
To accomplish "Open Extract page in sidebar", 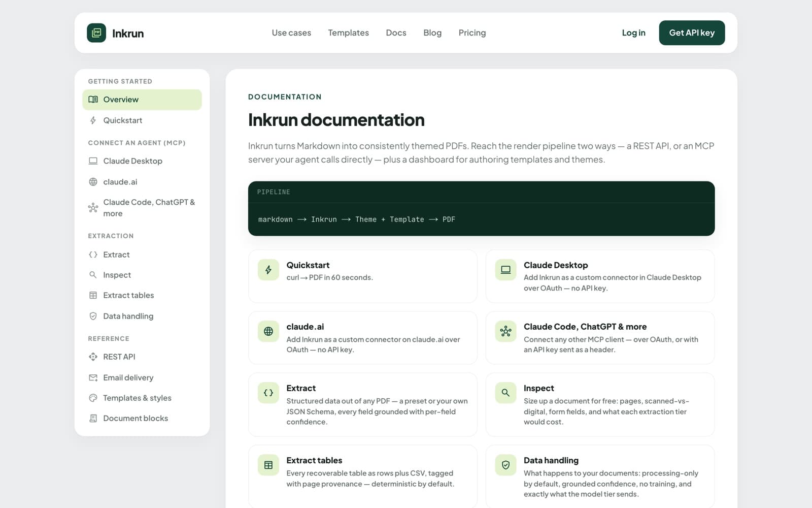I will pos(142,255).
